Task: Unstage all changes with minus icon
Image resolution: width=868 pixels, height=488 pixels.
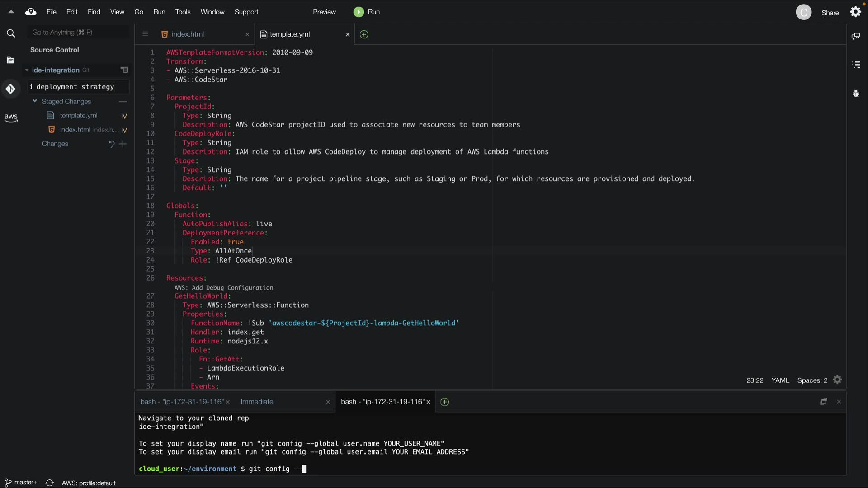Action: (x=123, y=102)
